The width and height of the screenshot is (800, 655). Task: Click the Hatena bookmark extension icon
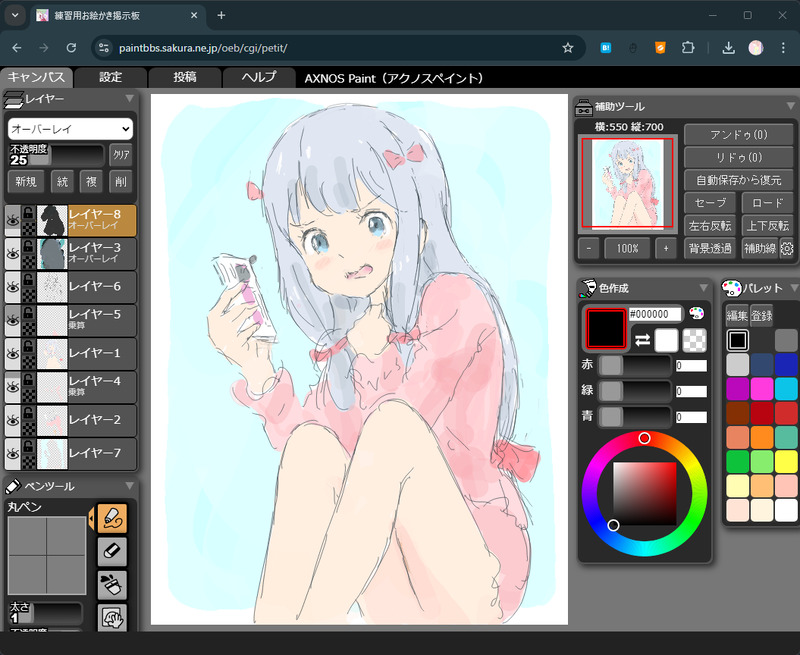pyautogui.click(x=606, y=48)
